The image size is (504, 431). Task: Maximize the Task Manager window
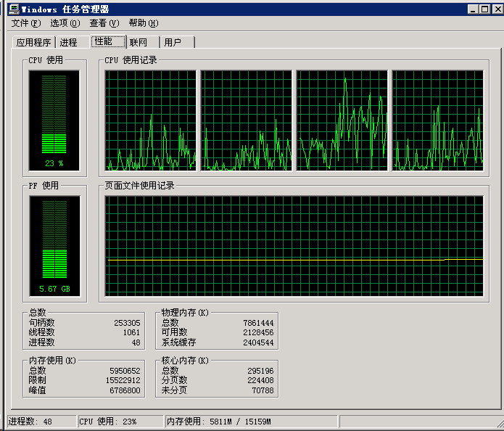tap(484, 9)
